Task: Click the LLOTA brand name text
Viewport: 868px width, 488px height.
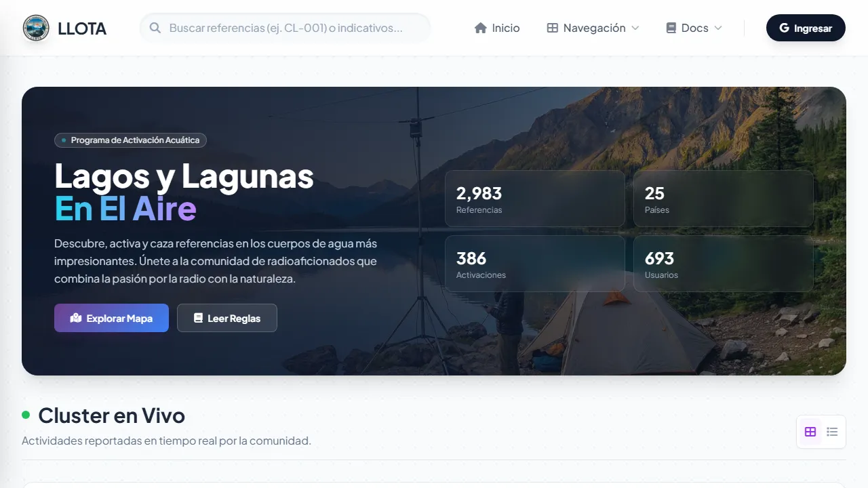Action: 82,28
